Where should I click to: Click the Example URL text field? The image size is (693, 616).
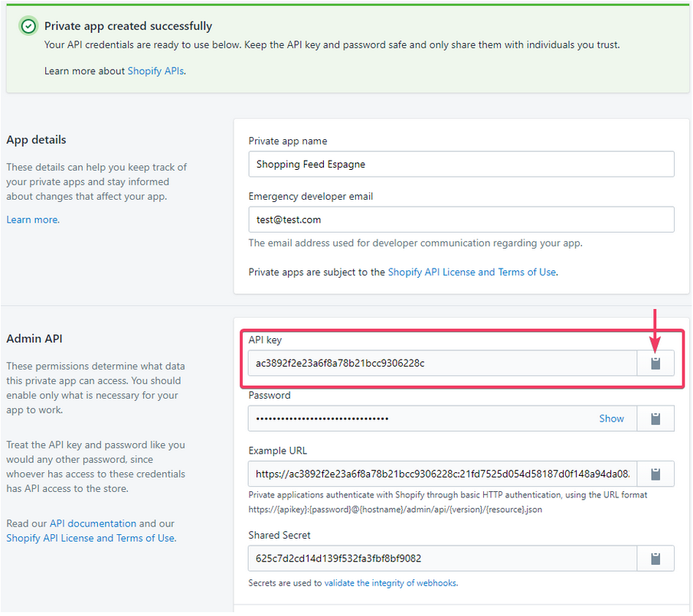point(442,474)
